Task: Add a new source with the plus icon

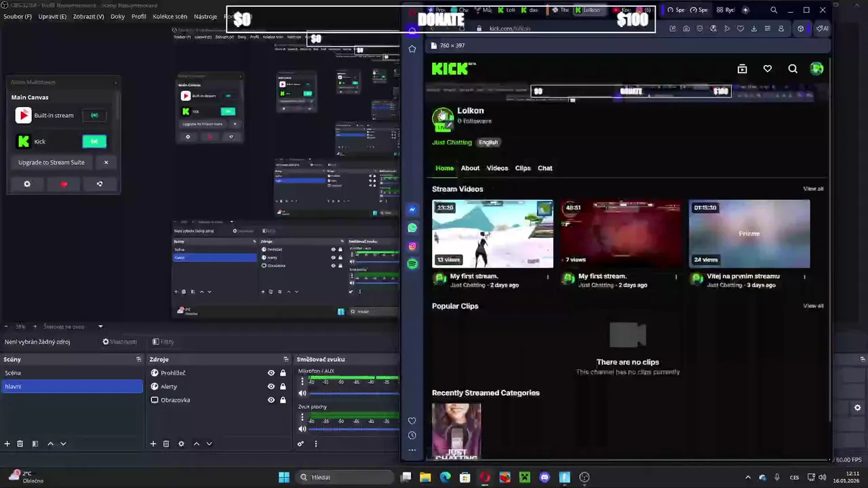Action: pyautogui.click(x=153, y=444)
